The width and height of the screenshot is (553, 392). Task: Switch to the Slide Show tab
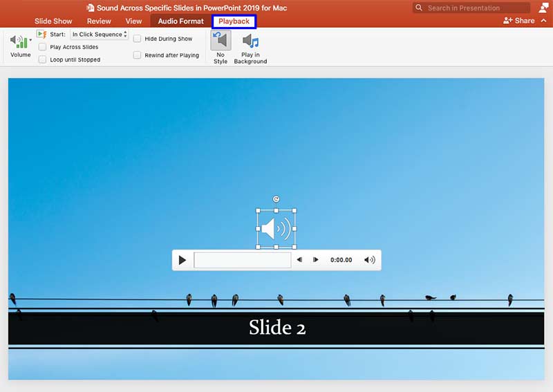point(53,21)
